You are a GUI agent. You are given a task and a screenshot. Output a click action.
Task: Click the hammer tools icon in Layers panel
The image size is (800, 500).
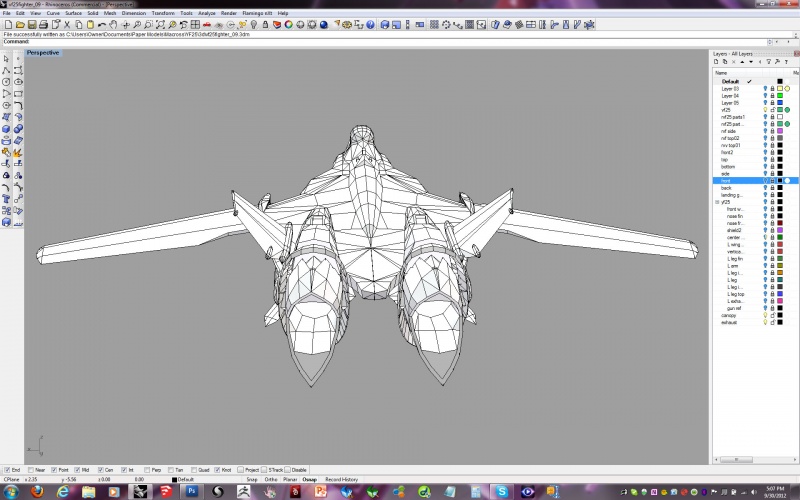click(778, 62)
